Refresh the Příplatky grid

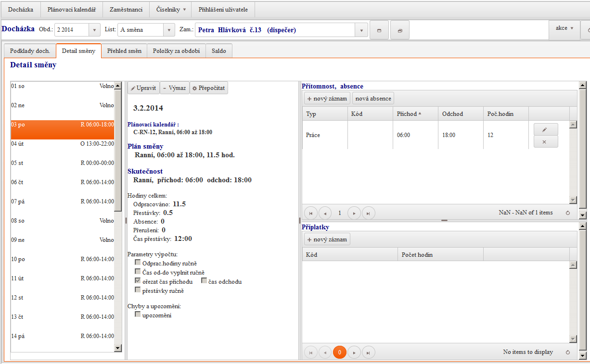568,352
